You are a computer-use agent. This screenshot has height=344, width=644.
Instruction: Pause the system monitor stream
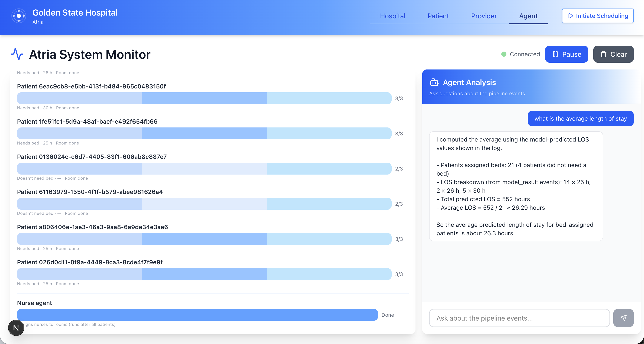point(566,54)
